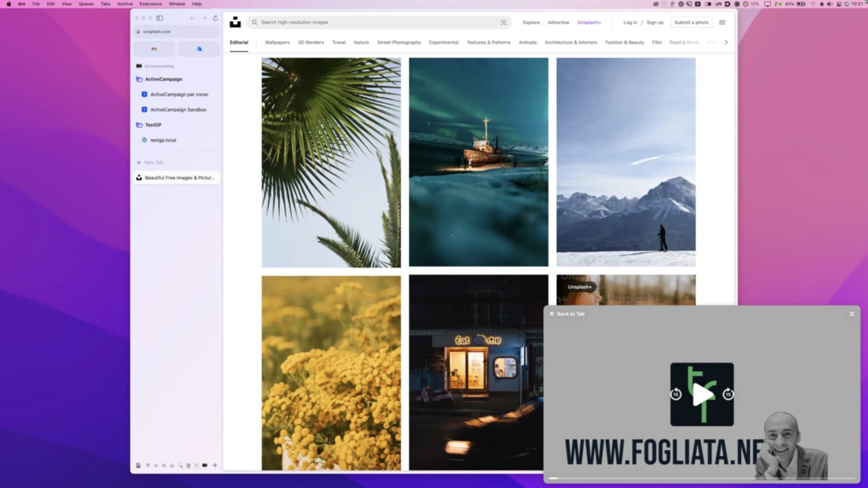Click the Submit a photo button
The height and width of the screenshot is (488, 868).
tap(692, 22)
